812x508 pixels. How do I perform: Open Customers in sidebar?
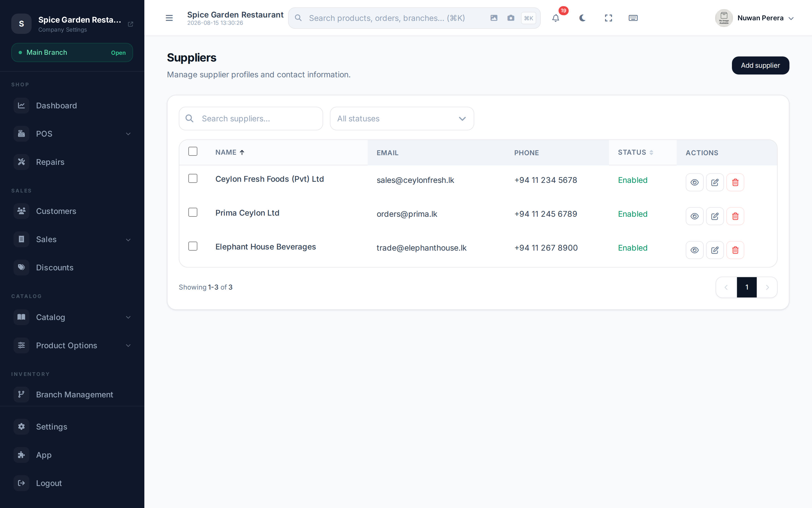point(72,211)
